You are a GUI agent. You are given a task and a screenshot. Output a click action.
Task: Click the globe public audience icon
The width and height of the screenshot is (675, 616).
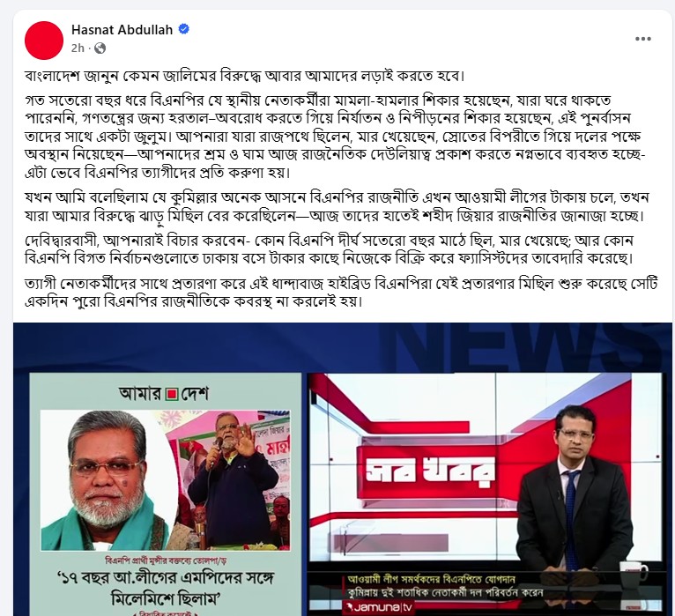tap(100, 48)
